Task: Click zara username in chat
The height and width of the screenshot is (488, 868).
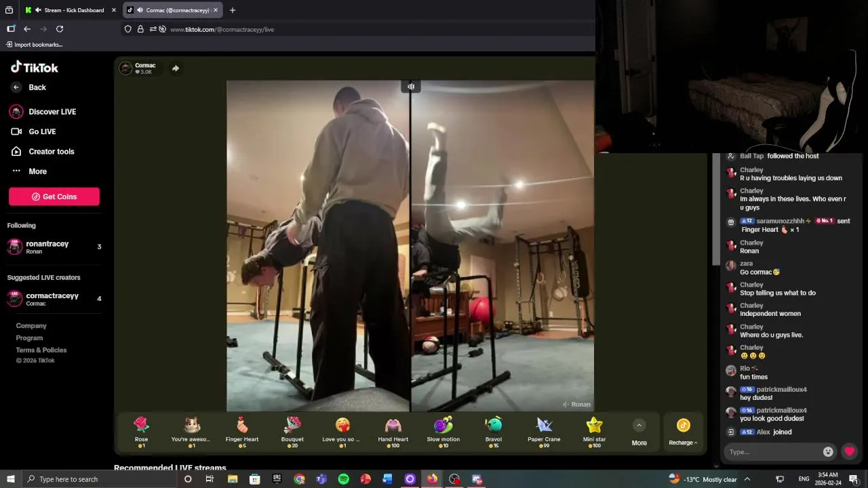Action: 746,264
